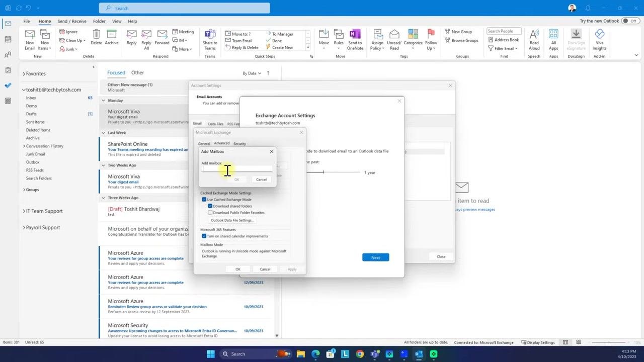Open the Windows Start menu
Viewport: 644px width, 362px height.
pos(211,354)
